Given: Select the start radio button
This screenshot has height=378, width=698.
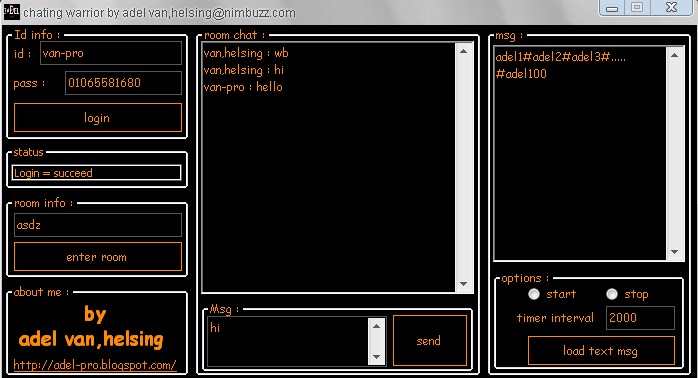Looking at the screenshot, I should pos(534,294).
